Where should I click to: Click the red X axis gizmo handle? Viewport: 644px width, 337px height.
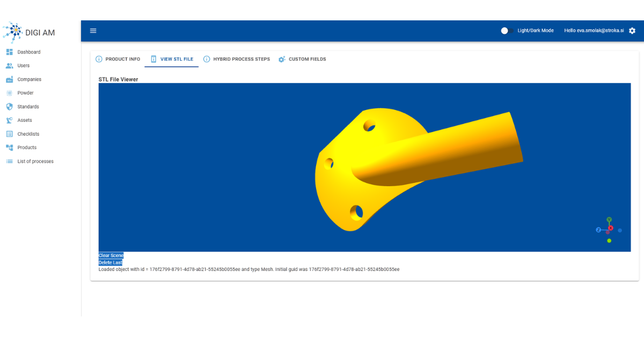point(611,228)
